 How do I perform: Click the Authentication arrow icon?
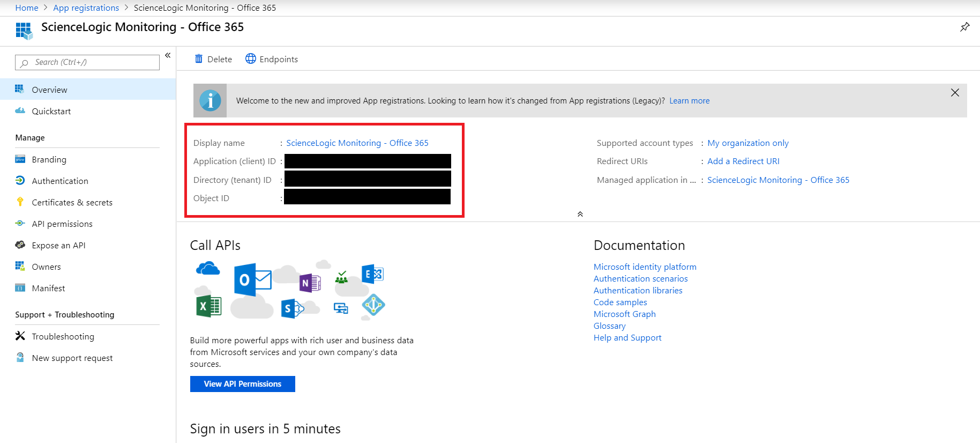pyautogui.click(x=20, y=180)
